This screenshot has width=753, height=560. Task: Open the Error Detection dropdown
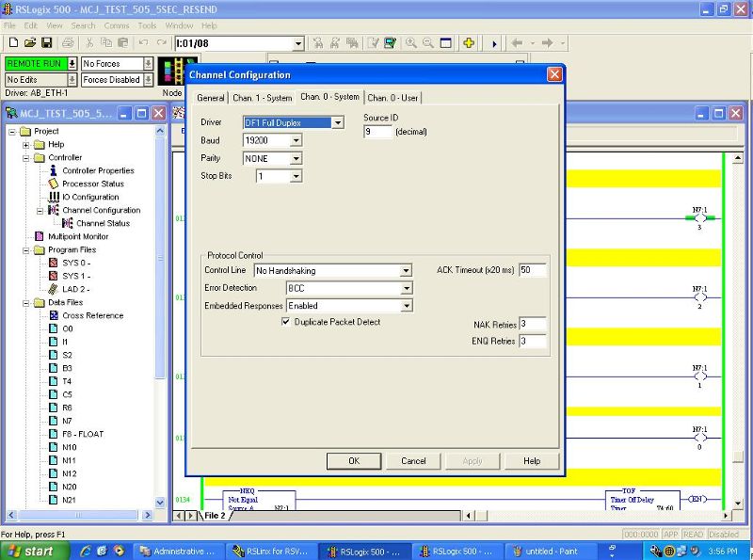click(x=407, y=288)
